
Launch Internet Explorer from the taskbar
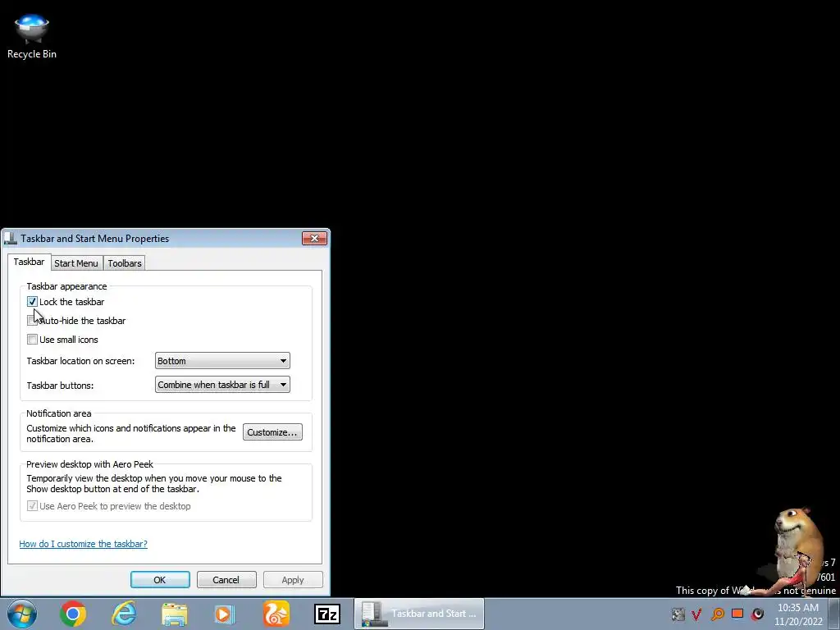(x=125, y=614)
